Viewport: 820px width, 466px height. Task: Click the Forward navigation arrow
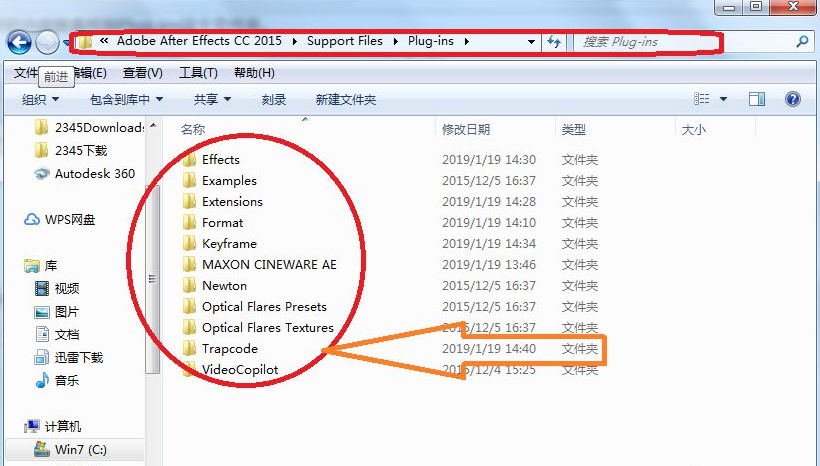(x=48, y=42)
